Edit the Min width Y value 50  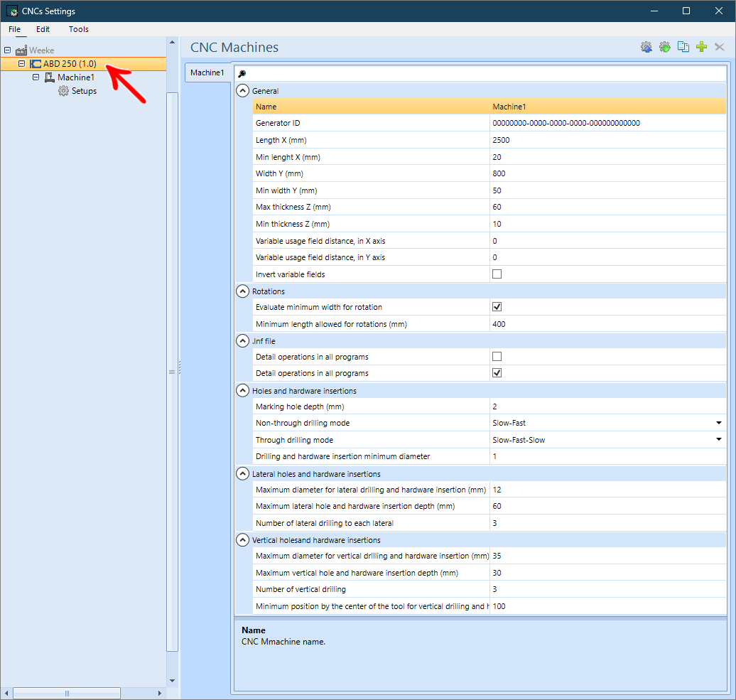pos(607,190)
